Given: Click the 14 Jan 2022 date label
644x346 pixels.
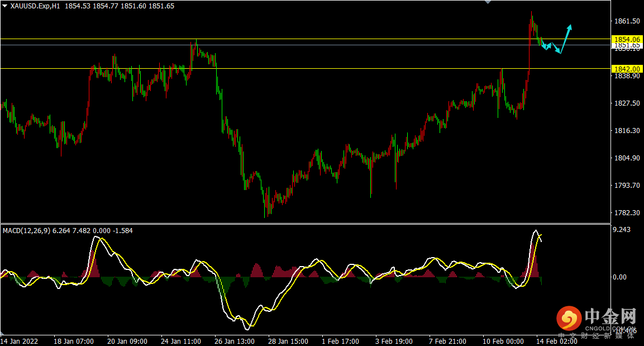Looking at the screenshot, I should (x=20, y=342).
